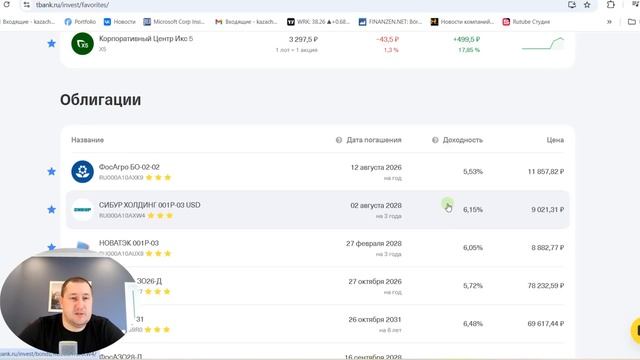
Task: Click СИБУР yield 6,15%
Action: click(x=473, y=209)
